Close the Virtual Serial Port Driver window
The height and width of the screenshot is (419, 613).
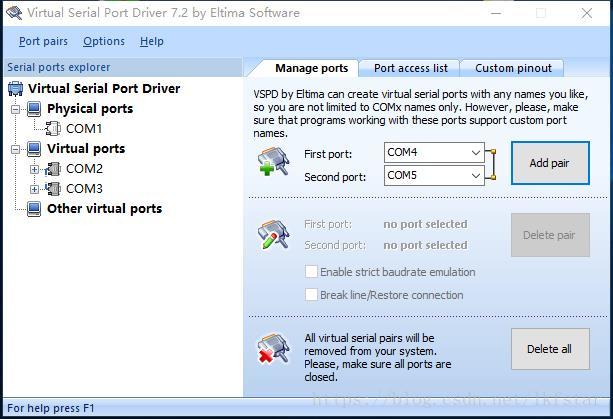click(x=587, y=13)
